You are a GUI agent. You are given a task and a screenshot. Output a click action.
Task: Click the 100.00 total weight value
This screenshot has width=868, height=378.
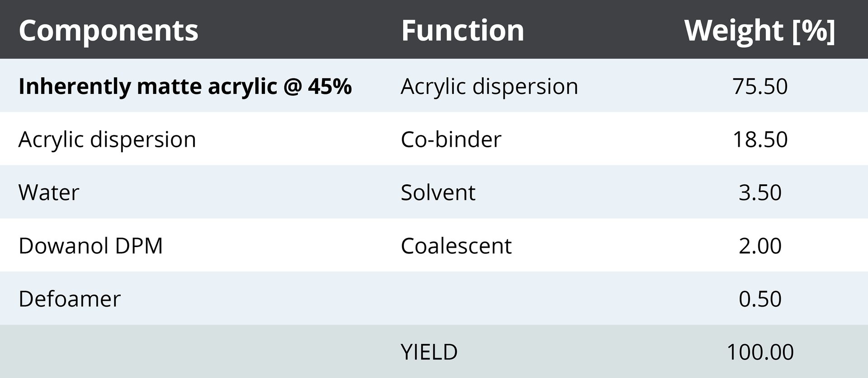pos(760,352)
